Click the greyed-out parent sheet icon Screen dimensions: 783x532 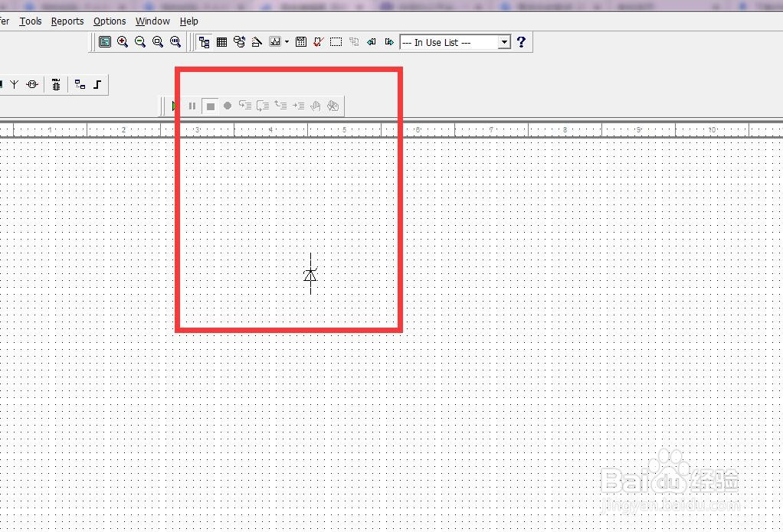[x=354, y=42]
